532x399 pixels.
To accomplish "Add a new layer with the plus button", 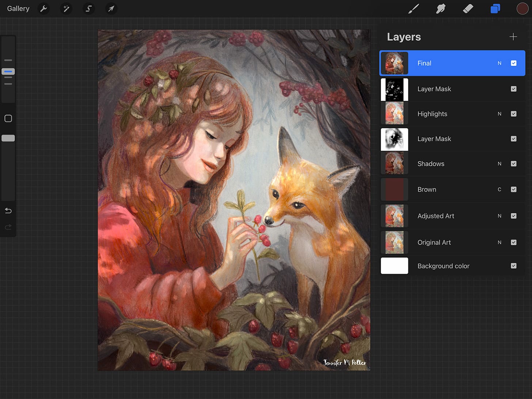I will (x=513, y=37).
